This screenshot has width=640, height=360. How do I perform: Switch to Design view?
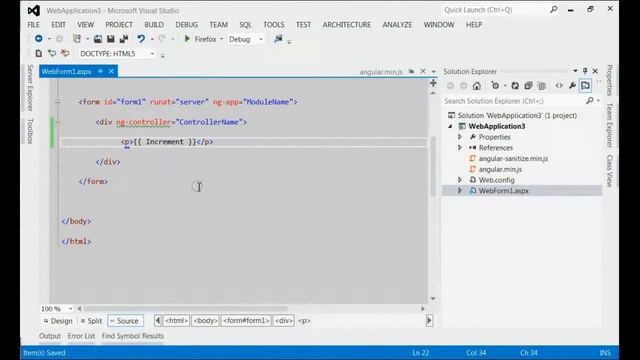pos(58,321)
